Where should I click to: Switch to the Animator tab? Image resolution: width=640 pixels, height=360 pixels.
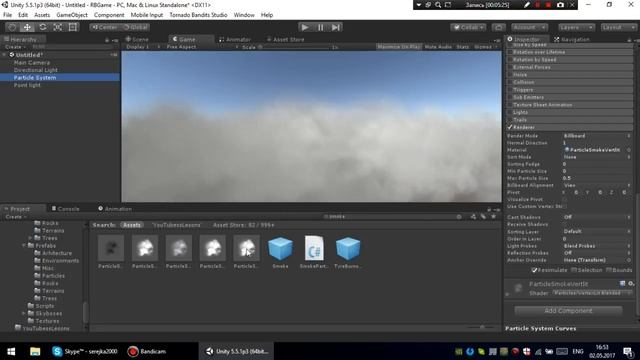pos(235,39)
